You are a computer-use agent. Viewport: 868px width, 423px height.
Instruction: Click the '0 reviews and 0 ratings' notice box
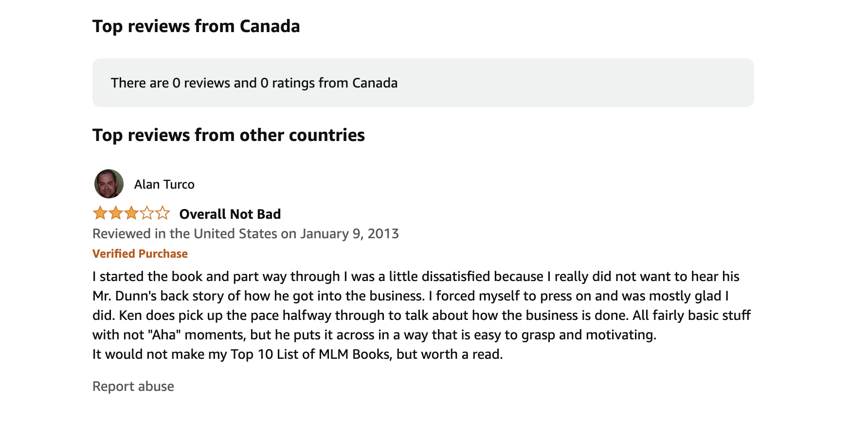coord(423,83)
